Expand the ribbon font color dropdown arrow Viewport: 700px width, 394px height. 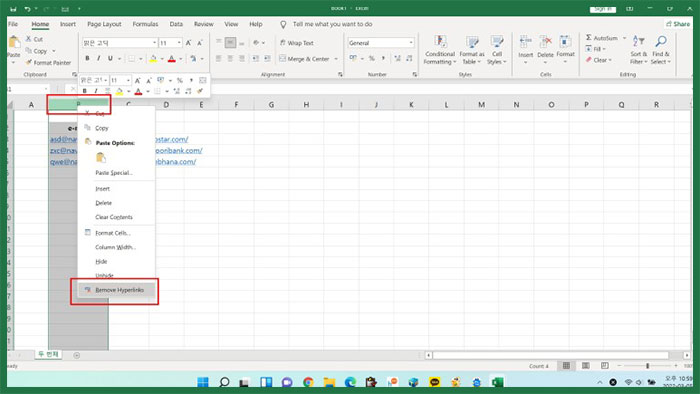click(x=180, y=58)
